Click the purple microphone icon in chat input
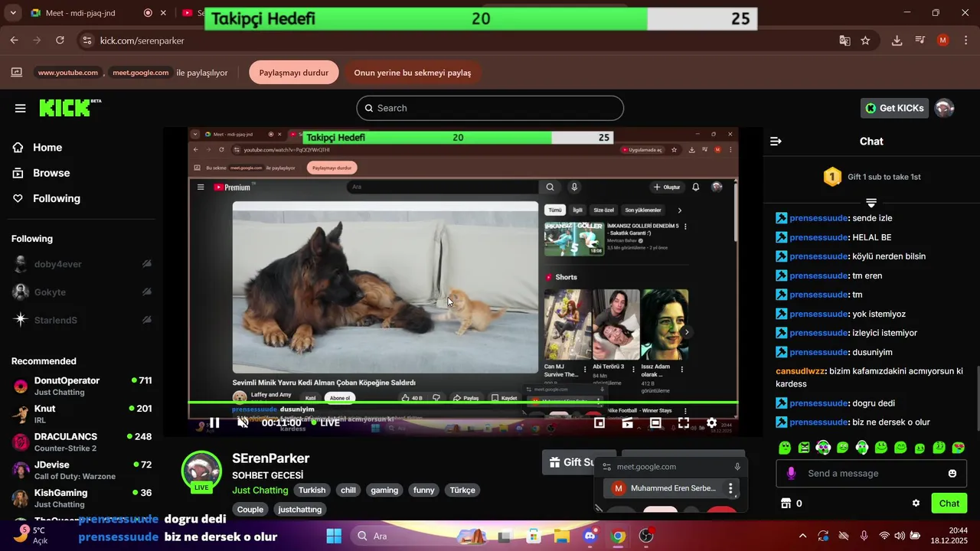The width and height of the screenshot is (980, 551). [791, 474]
